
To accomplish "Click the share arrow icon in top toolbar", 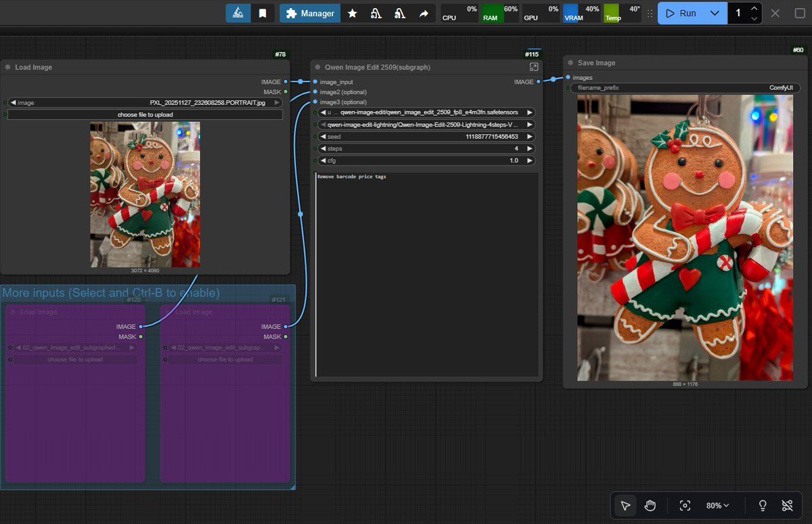I will 424,14.
